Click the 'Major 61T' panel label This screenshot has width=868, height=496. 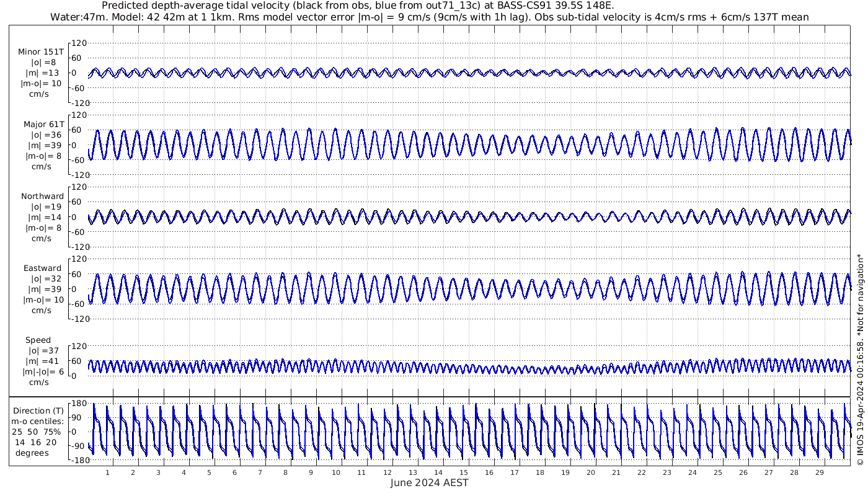[x=43, y=124]
